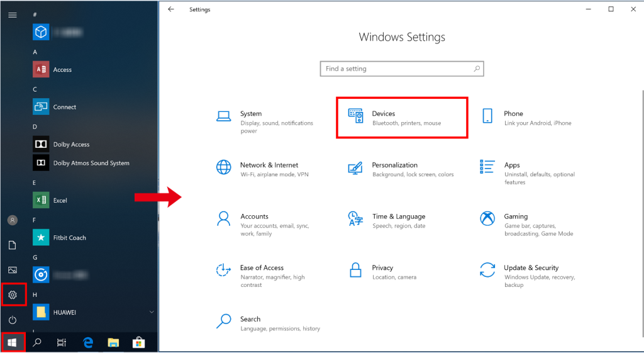Click inside the Find a setting box
Screen dimensions: 644x353
(396, 69)
